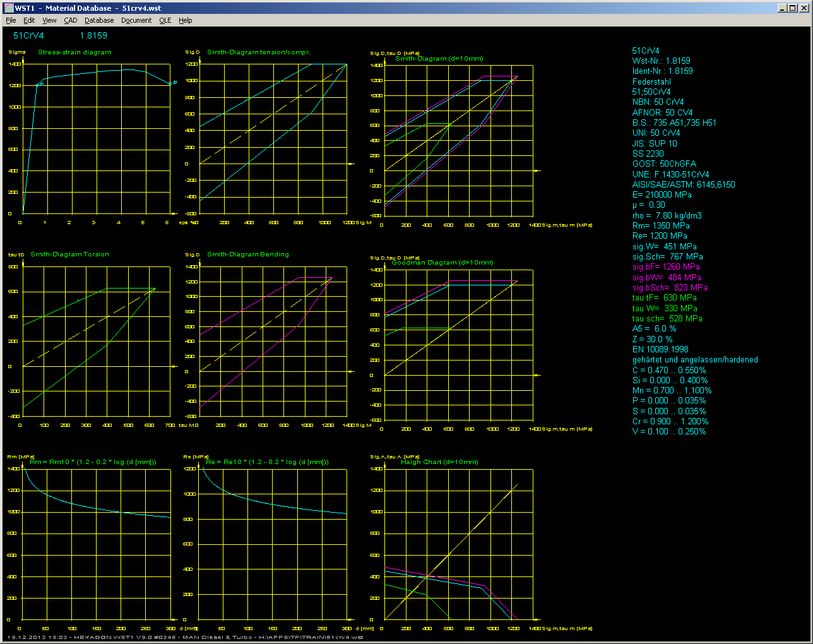This screenshot has width=813, height=644.
Task: Click the EN 10089:1998 standard text
Action: (x=660, y=349)
